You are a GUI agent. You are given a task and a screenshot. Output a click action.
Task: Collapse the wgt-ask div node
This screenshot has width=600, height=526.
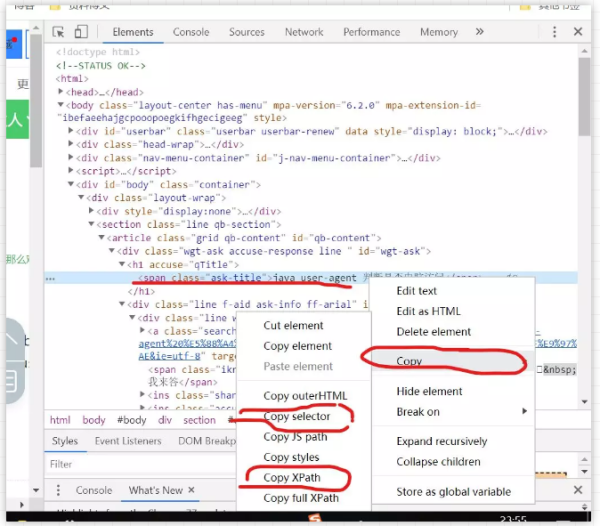point(112,251)
